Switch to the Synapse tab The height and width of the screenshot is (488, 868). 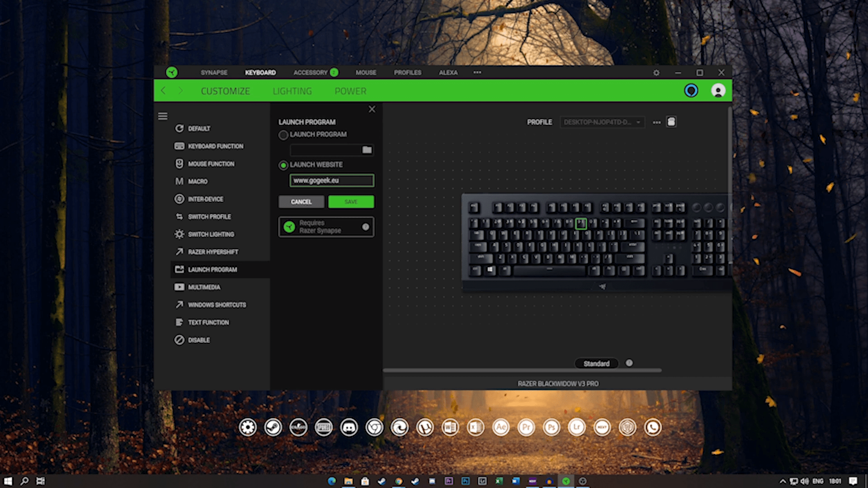(214, 73)
